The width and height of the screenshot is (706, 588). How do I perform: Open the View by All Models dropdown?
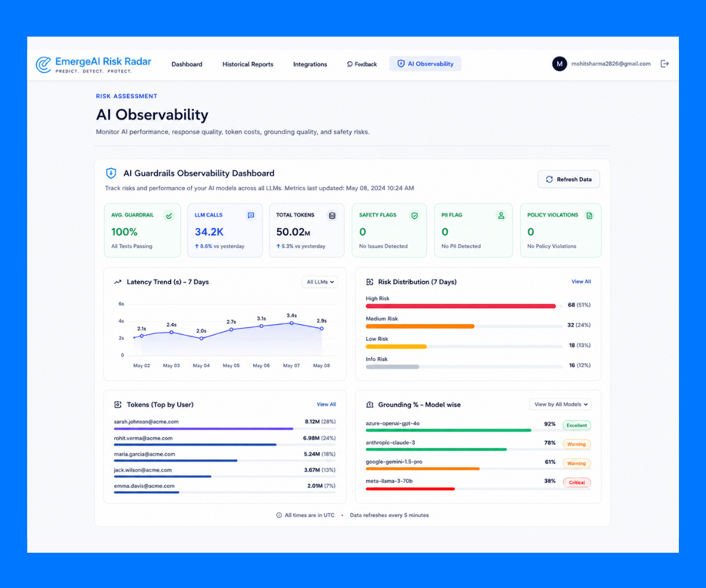point(560,405)
